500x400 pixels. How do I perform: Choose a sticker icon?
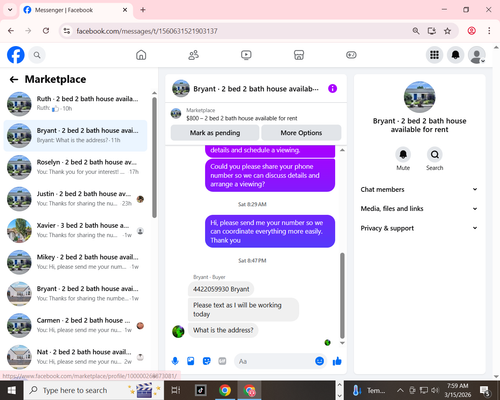click(x=207, y=361)
